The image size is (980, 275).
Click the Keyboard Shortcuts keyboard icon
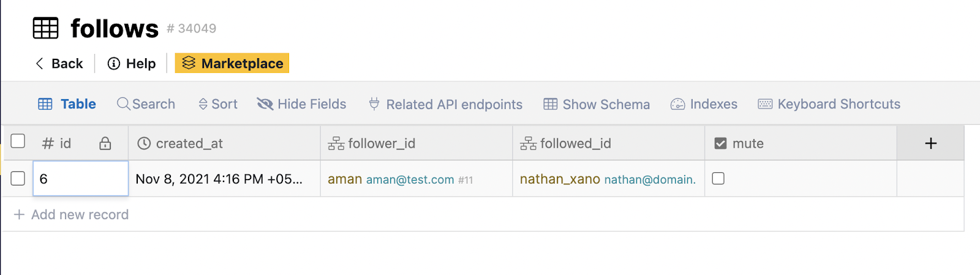click(x=765, y=104)
